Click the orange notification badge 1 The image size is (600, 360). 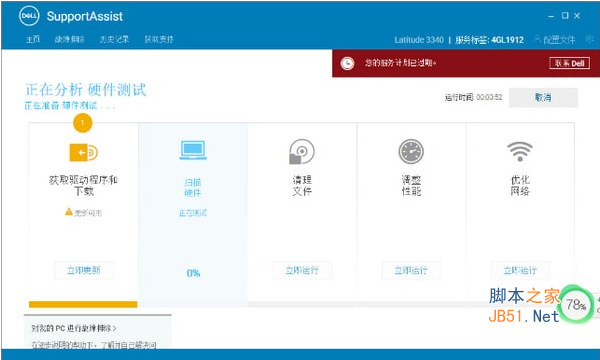tap(83, 123)
